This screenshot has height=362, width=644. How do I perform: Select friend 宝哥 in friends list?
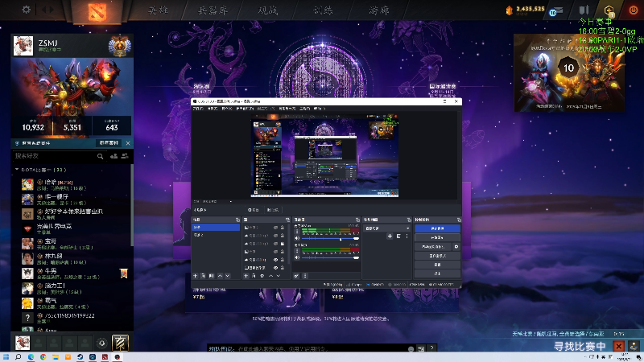coord(76,244)
